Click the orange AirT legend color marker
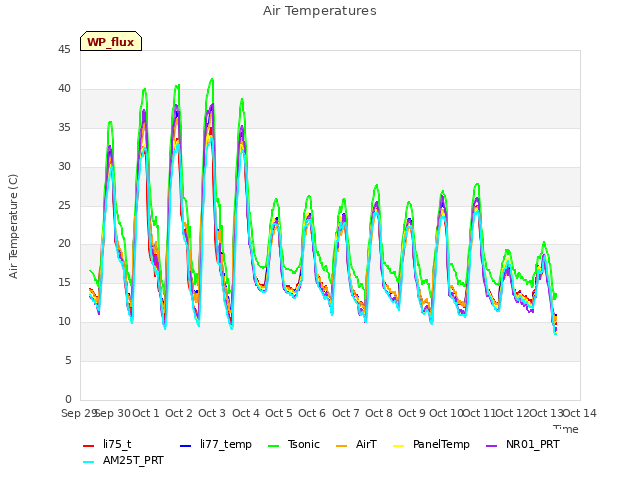 (x=342, y=446)
